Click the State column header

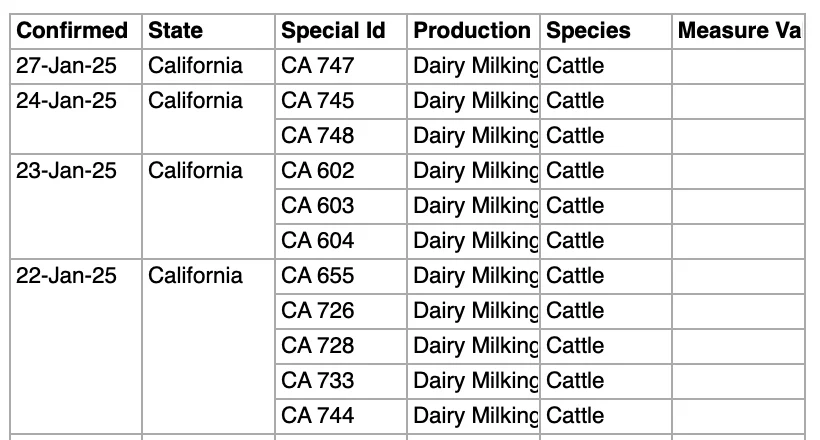click(x=208, y=31)
